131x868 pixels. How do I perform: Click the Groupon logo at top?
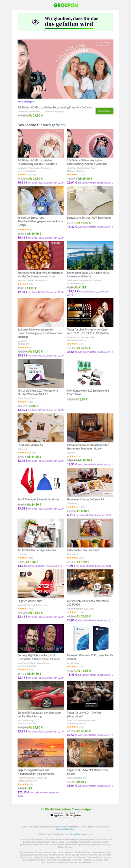[x=65, y=5]
